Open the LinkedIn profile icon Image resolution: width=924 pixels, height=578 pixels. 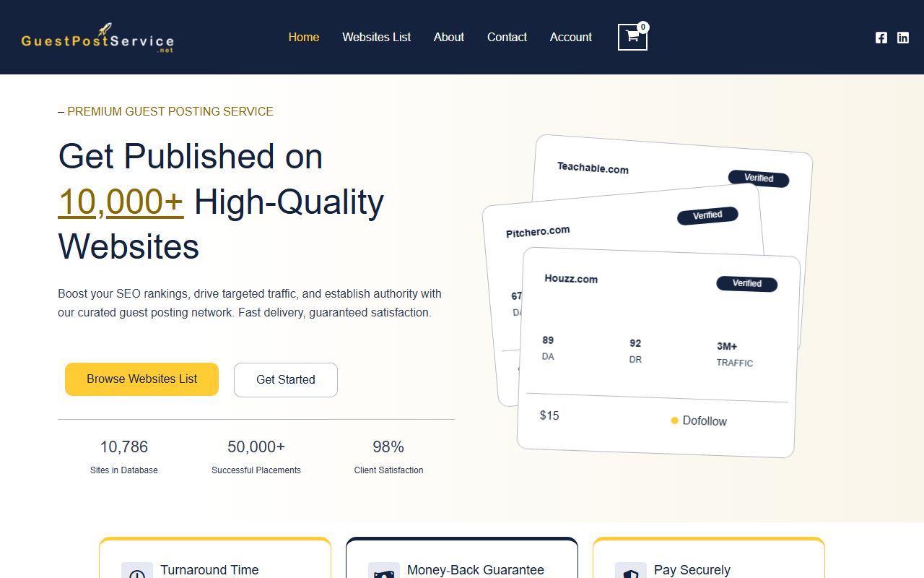[903, 38]
